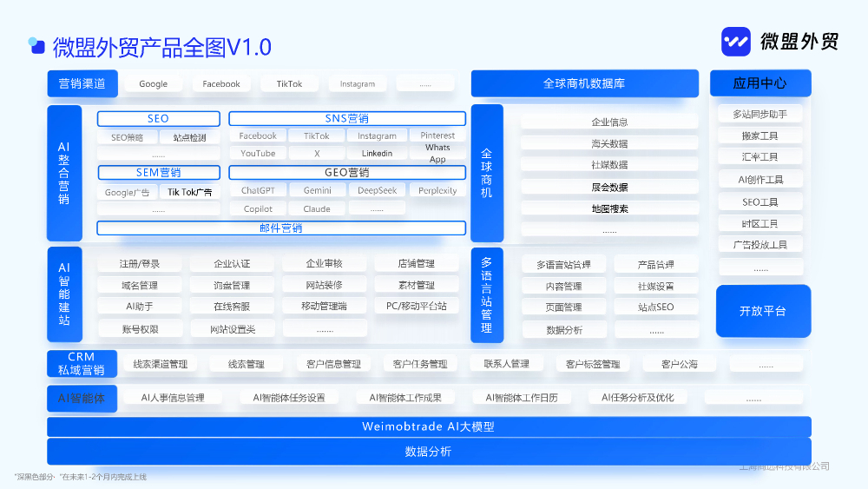Select Gemini under GEO营销
Image resolution: width=868 pixels, height=489 pixels.
pyautogui.click(x=317, y=190)
